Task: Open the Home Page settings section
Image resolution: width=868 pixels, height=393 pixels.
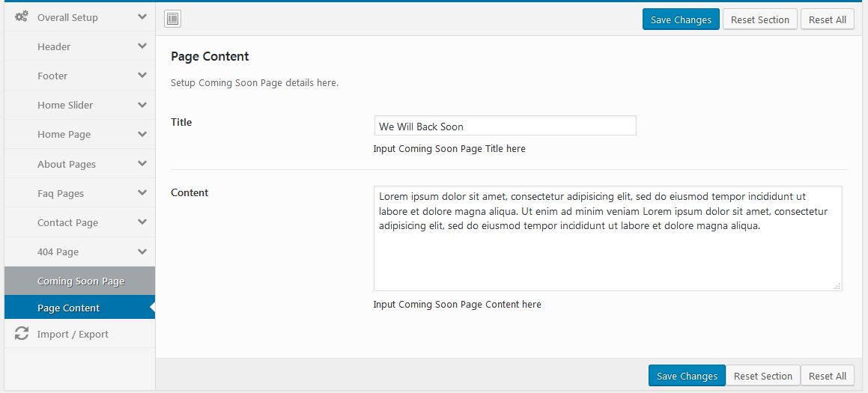Action: point(64,135)
